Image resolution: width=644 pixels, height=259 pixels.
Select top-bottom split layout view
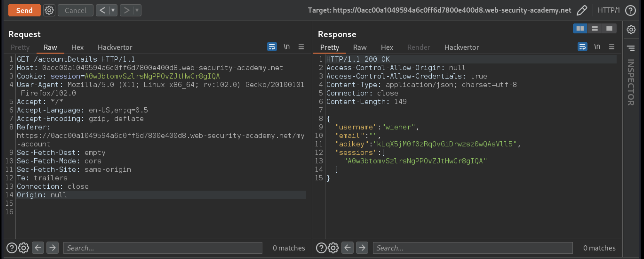(x=594, y=28)
